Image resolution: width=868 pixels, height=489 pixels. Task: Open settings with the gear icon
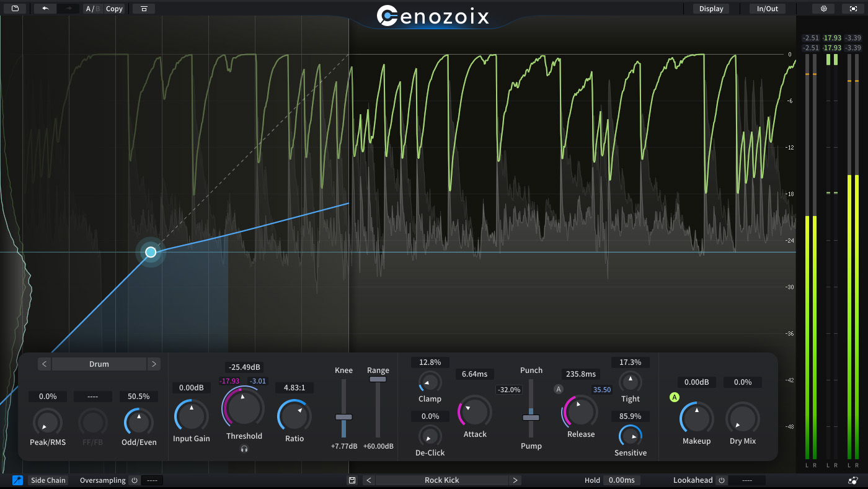[823, 9]
